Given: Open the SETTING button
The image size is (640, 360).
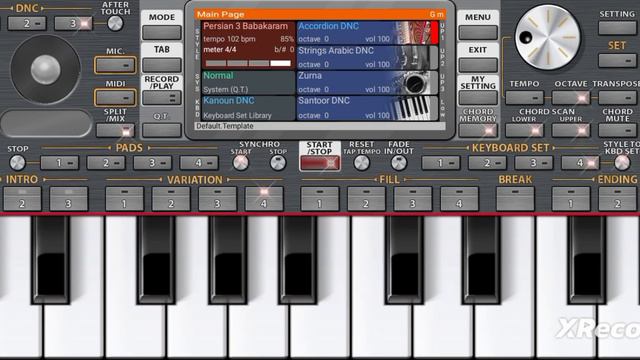Looking at the screenshot, I should tap(617, 28).
